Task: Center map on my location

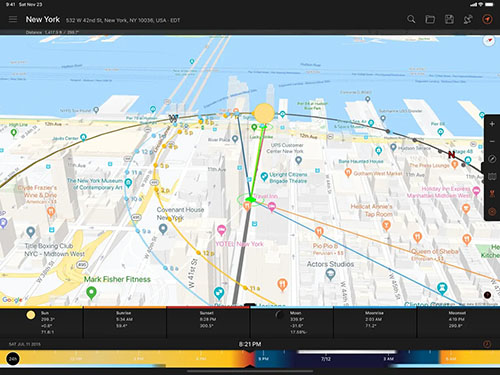Action: 487,19
